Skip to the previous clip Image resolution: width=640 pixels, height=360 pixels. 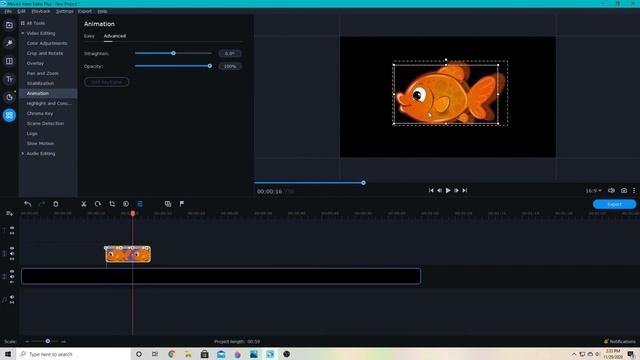[431, 190]
